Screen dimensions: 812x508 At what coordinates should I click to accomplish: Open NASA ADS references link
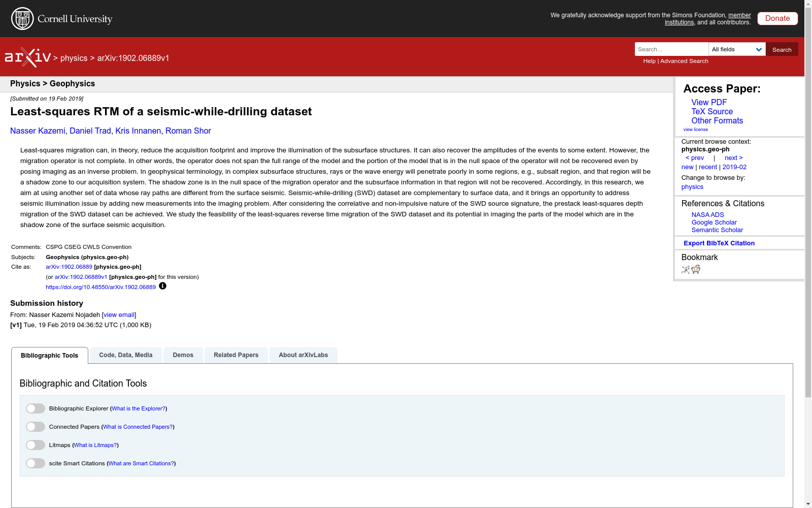[707, 215]
